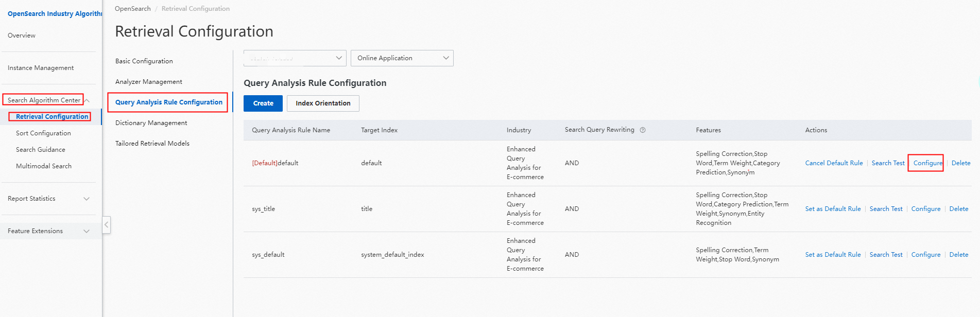980x317 pixels.
Task: Click OpenSearch breadcrumb link
Action: pyautogui.click(x=132, y=9)
